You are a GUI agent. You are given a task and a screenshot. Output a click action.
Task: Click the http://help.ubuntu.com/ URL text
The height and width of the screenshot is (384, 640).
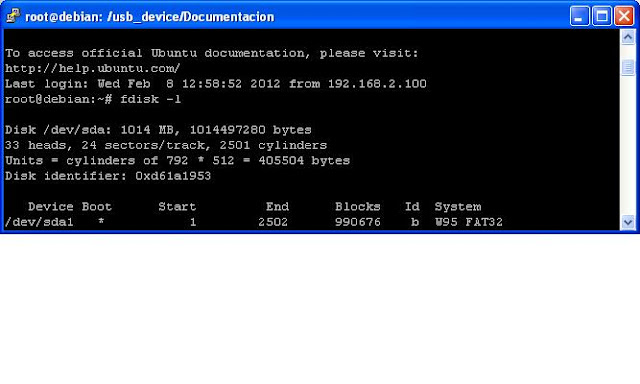click(x=93, y=68)
